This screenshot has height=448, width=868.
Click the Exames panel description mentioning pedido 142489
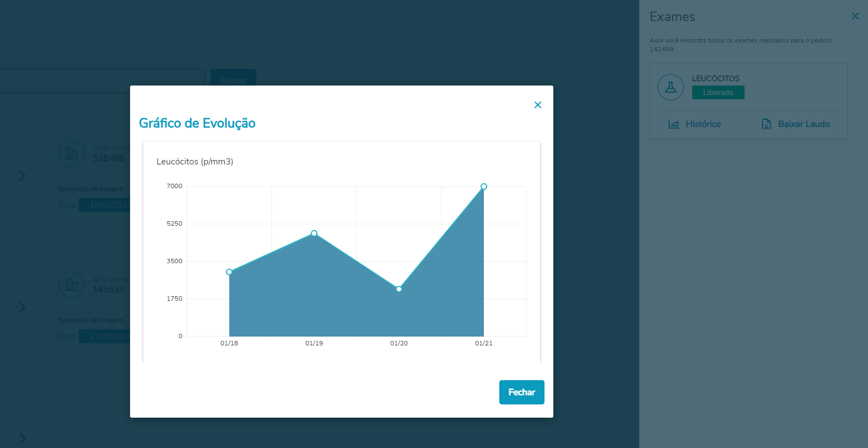pyautogui.click(x=740, y=45)
